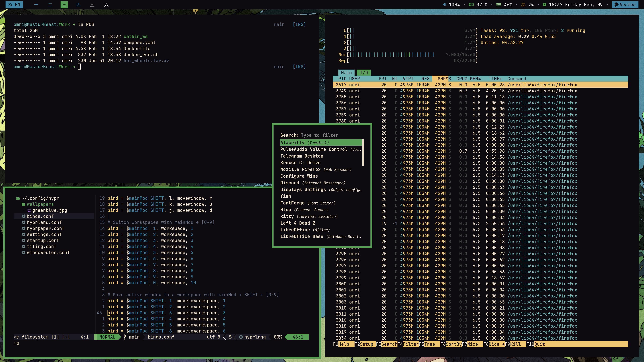This screenshot has height=362, width=644.
Task: Open hyprland.conf in the file tree
Action: coord(41,222)
